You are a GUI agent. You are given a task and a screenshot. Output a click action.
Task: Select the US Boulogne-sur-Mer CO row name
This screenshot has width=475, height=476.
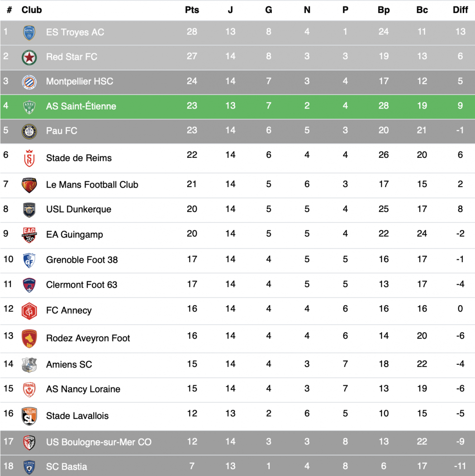tap(99, 442)
